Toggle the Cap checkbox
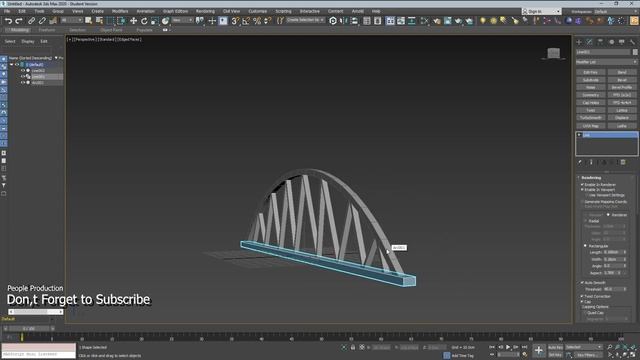This screenshot has width=640, height=360. coord(582,301)
